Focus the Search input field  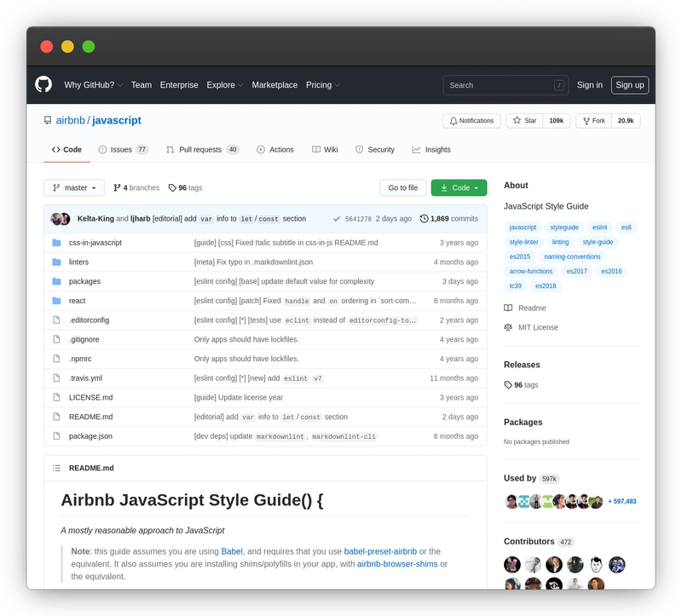(x=506, y=84)
